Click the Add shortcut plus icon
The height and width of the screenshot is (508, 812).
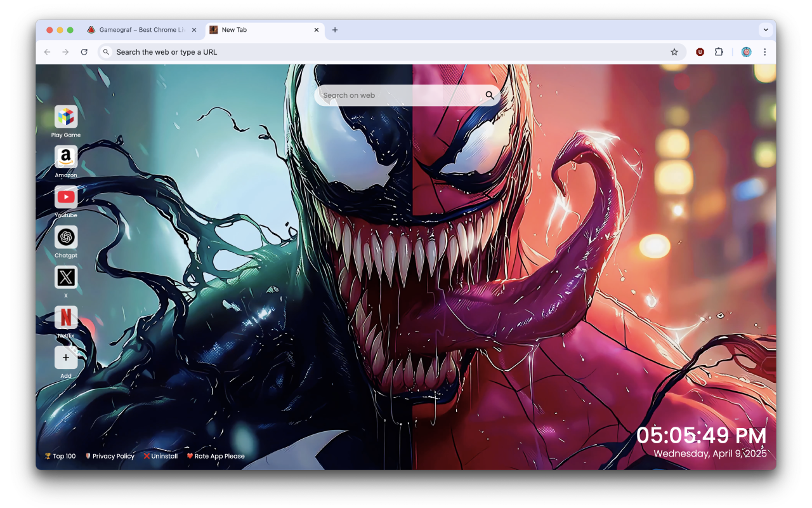tap(66, 358)
